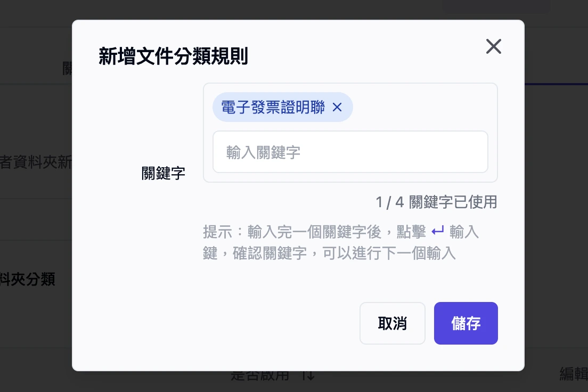
Task: Click the close icon of 新增文件分類規則 dialog
Action: click(494, 46)
